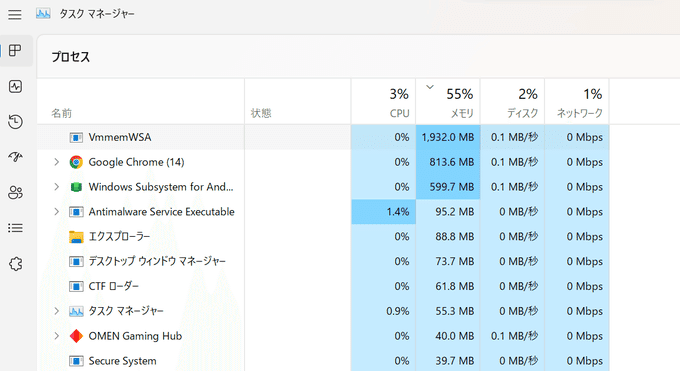The height and width of the screenshot is (371, 680).
Task: Sort by the ネットワーク column header
Action: (577, 102)
